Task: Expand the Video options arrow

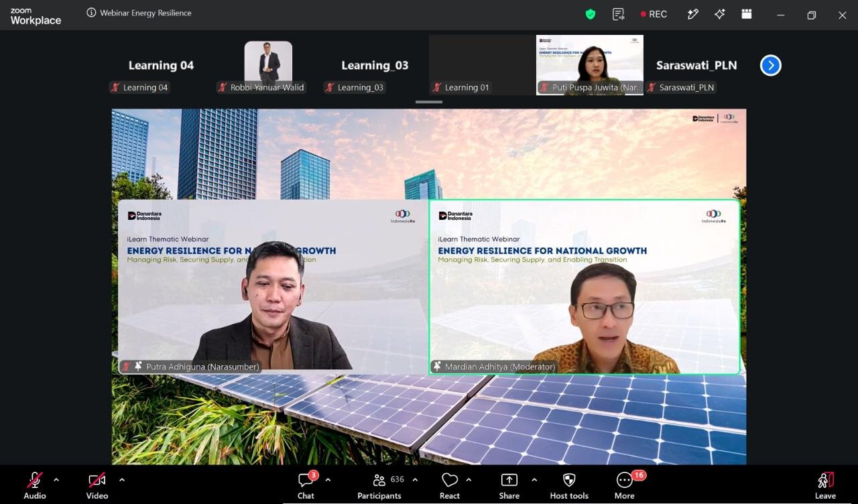Action: click(x=121, y=480)
